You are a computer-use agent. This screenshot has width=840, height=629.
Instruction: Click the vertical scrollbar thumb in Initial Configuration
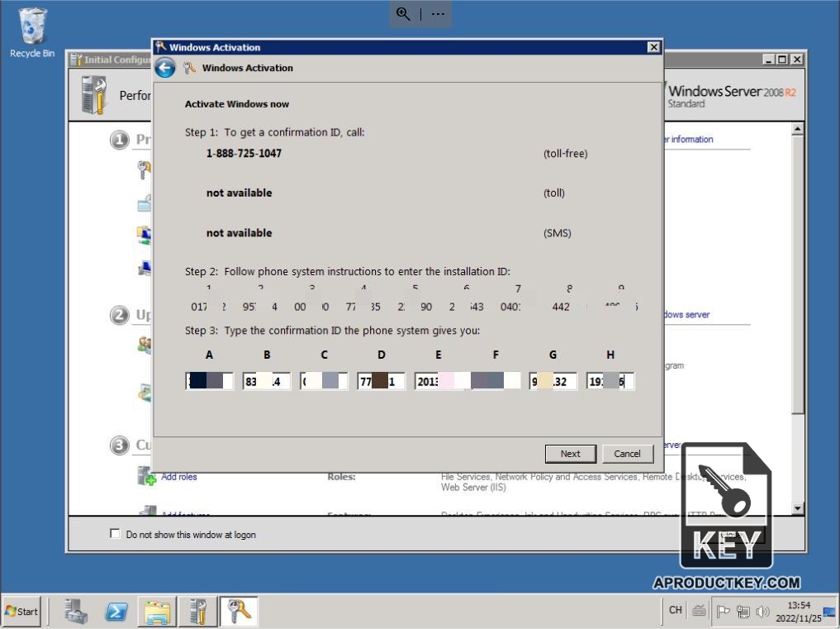click(x=798, y=274)
